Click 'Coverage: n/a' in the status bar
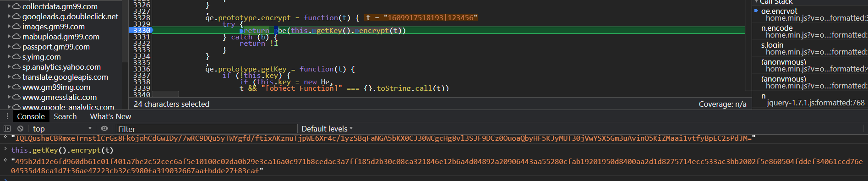The image size is (868, 181). coord(722,104)
